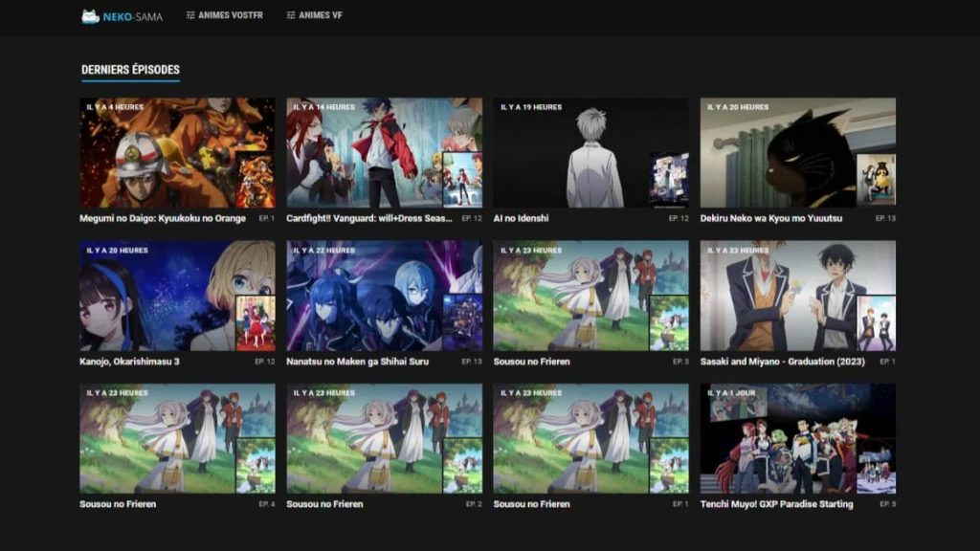This screenshot has height=551, width=980.
Task: Click the small poster inset on Dekiru Neko
Action: click(876, 179)
